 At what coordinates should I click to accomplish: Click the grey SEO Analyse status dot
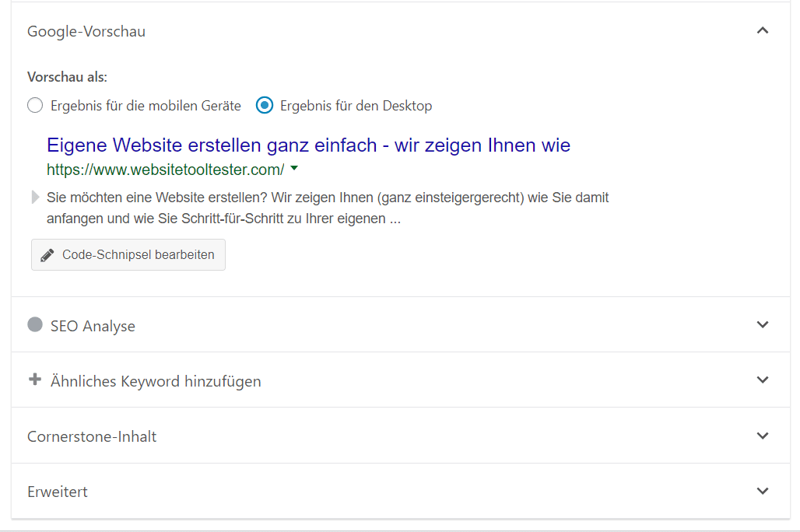[35, 324]
